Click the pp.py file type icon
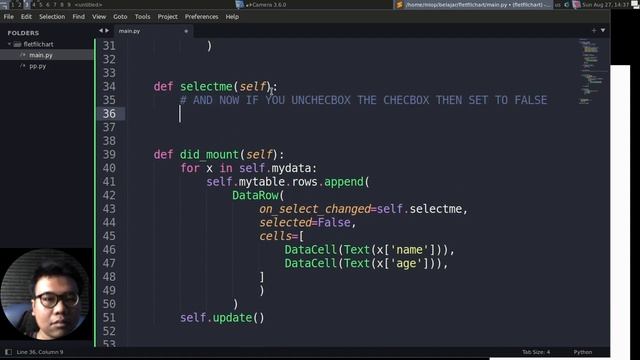The image size is (640, 360). (23, 66)
